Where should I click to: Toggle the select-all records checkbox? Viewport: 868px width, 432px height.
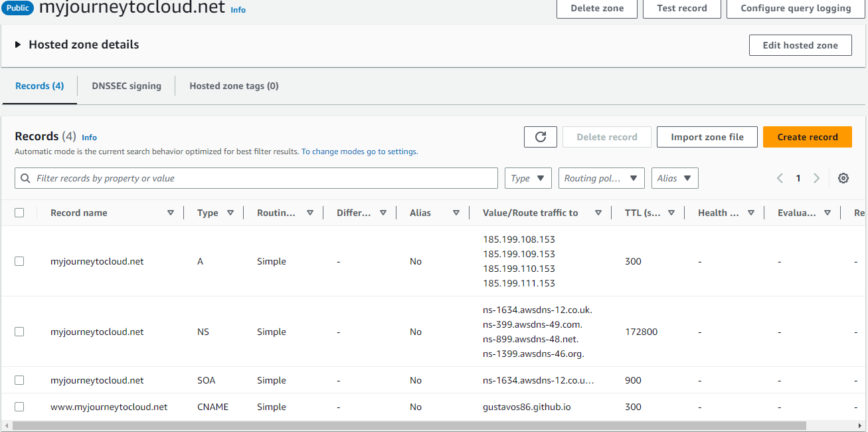(19, 213)
